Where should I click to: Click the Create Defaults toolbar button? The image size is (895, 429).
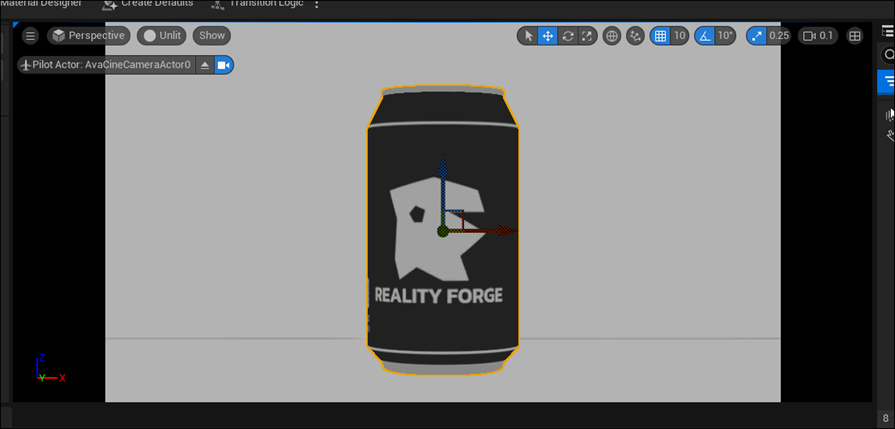[x=147, y=4]
